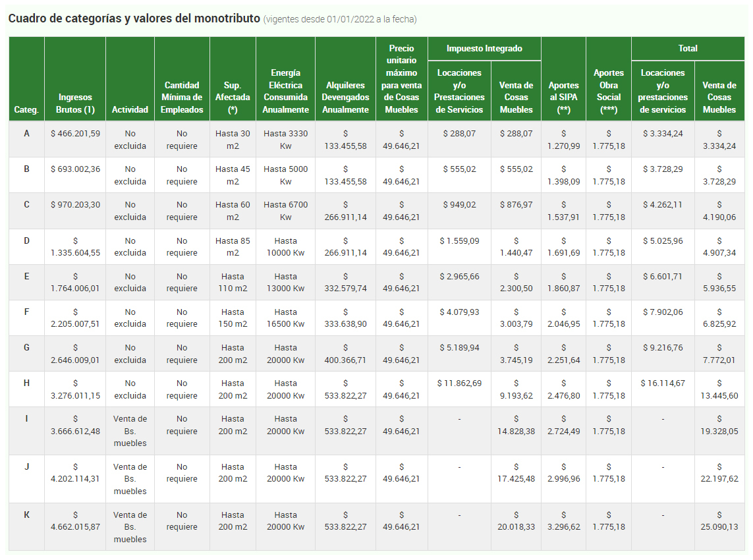
Task: Click the Alquileres Devengados Anualmente header
Action: [x=345, y=98]
